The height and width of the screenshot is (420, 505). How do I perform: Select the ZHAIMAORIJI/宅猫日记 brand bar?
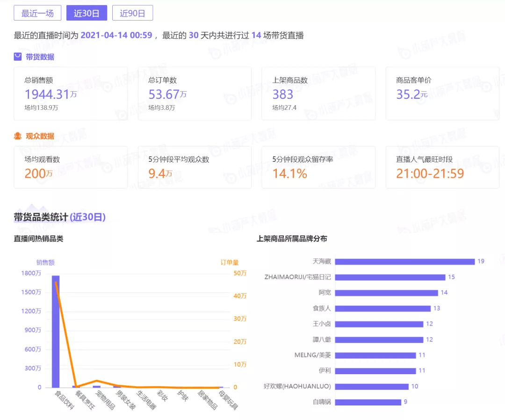click(x=390, y=277)
